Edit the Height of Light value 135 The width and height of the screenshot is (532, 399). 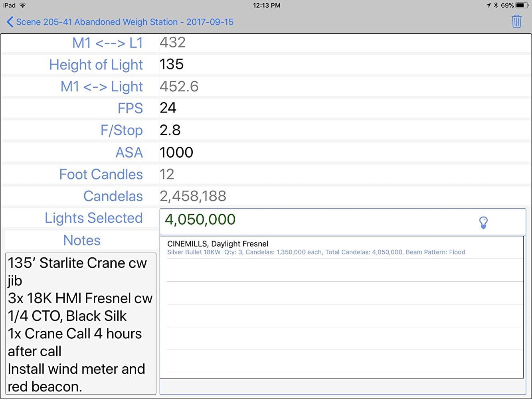[x=172, y=64]
